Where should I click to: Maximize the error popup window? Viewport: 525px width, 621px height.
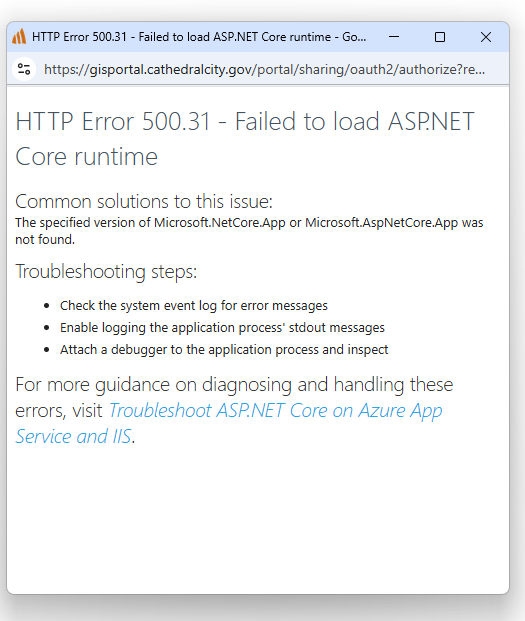click(x=439, y=37)
